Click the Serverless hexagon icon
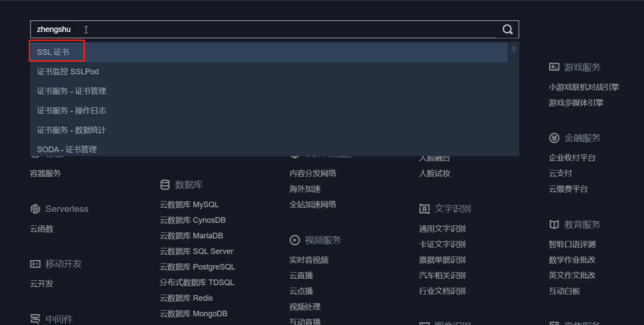644x325 pixels. click(35, 209)
